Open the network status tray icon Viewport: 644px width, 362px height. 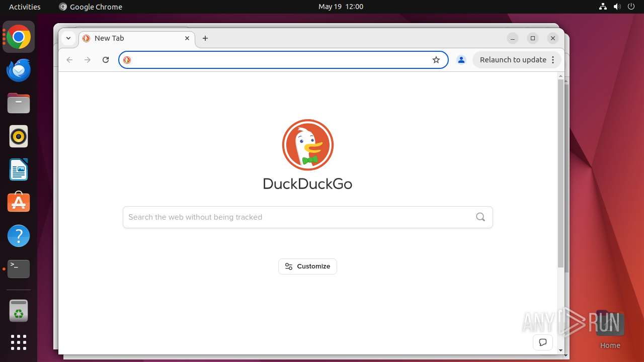(x=603, y=7)
